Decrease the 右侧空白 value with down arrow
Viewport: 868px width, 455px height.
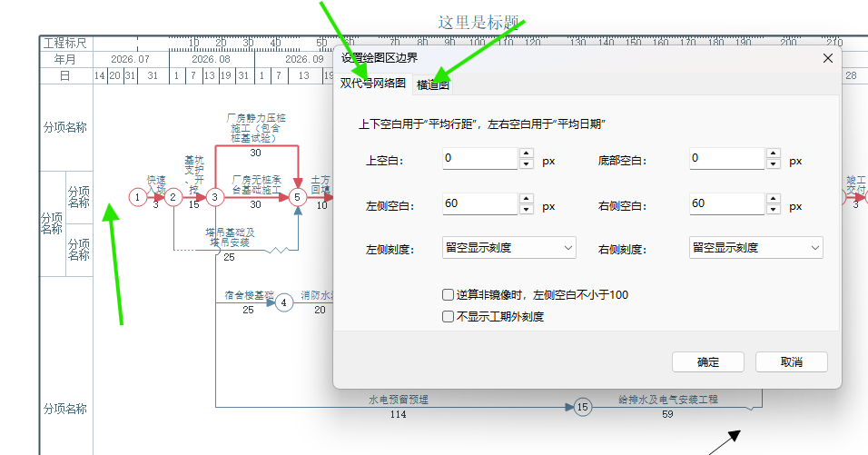[x=774, y=209]
